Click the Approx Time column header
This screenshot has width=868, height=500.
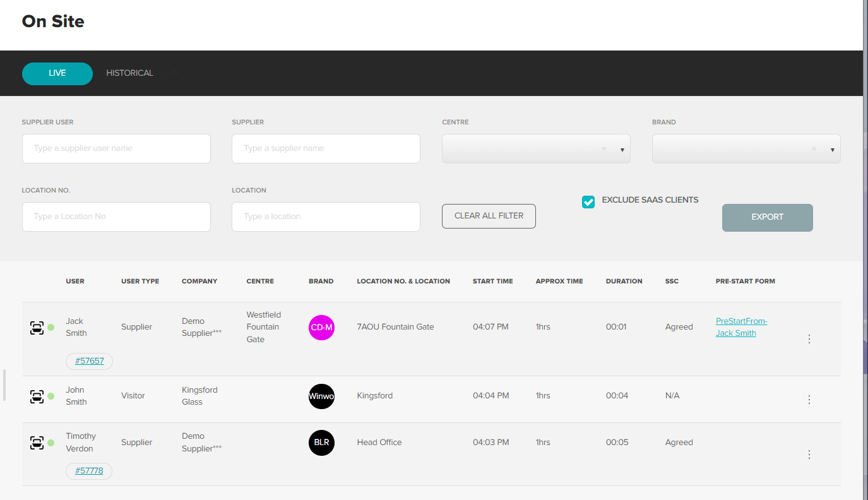pos(559,282)
